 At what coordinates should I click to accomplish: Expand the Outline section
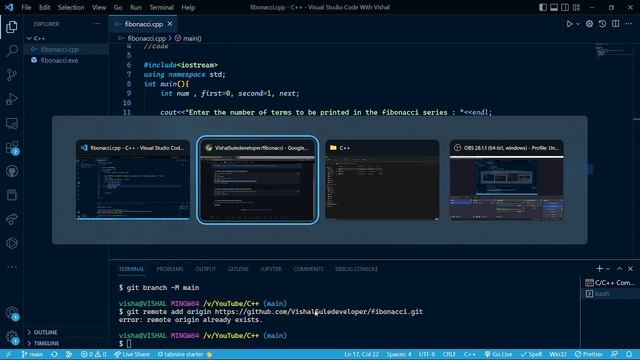[45, 332]
